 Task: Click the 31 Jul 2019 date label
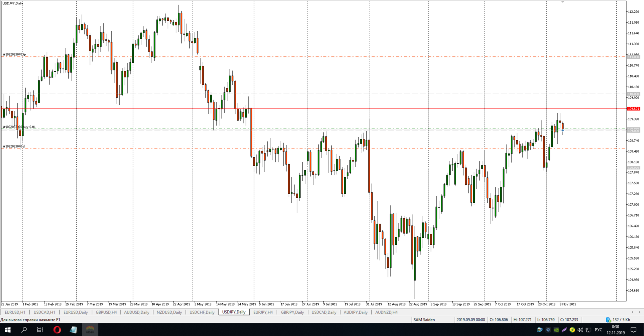pos(374,304)
